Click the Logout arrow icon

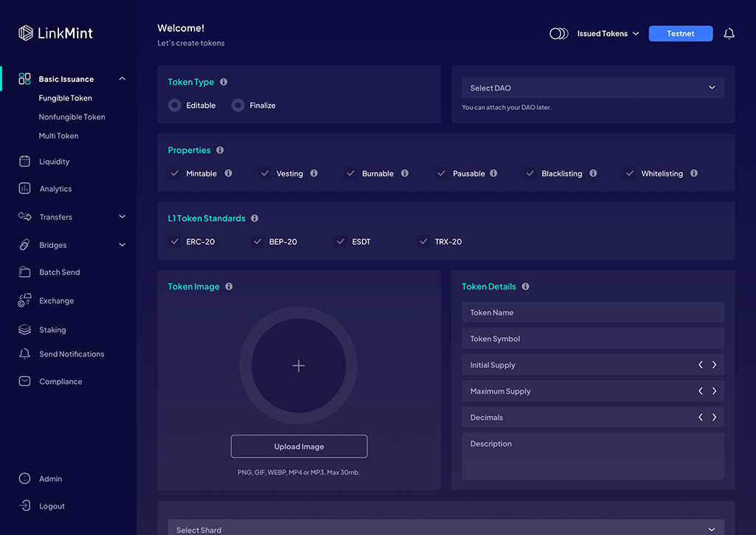(24, 505)
